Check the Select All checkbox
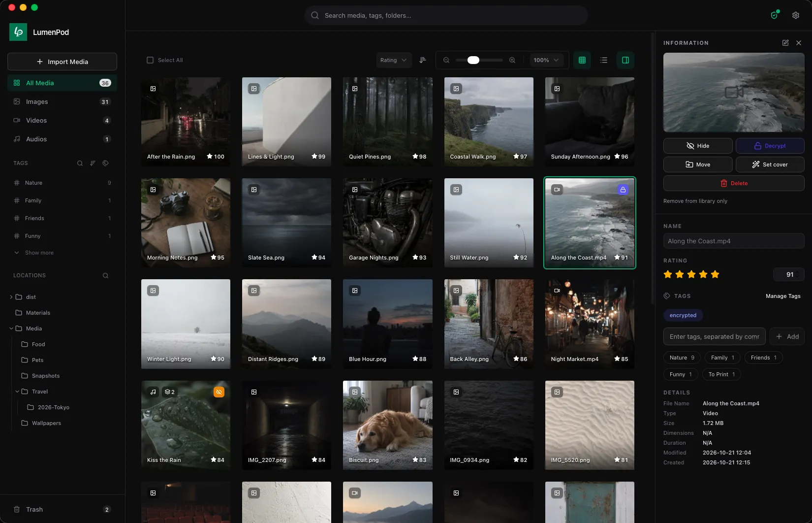Viewport: 812px width, 523px height. coord(150,60)
